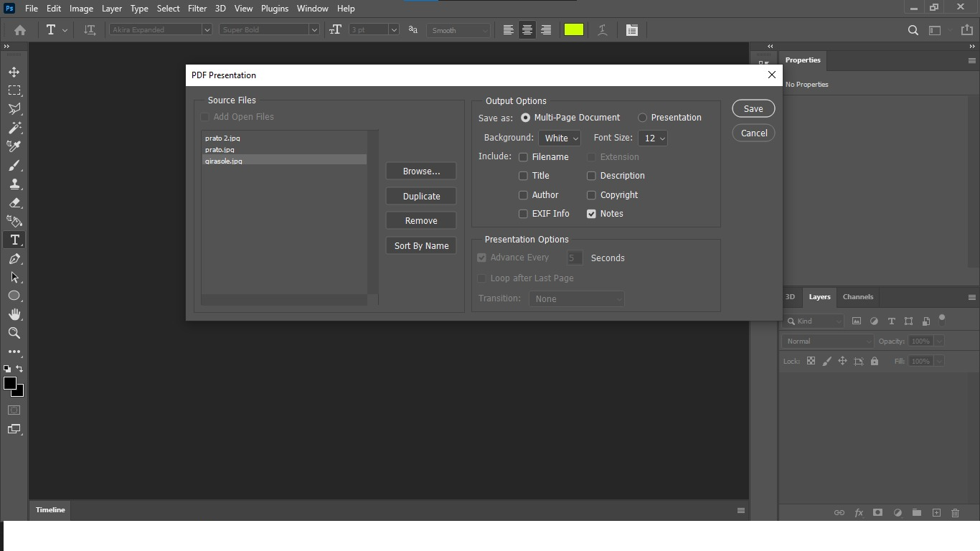The image size is (980, 551).
Task: Select the Pen tool
Action: click(14, 259)
